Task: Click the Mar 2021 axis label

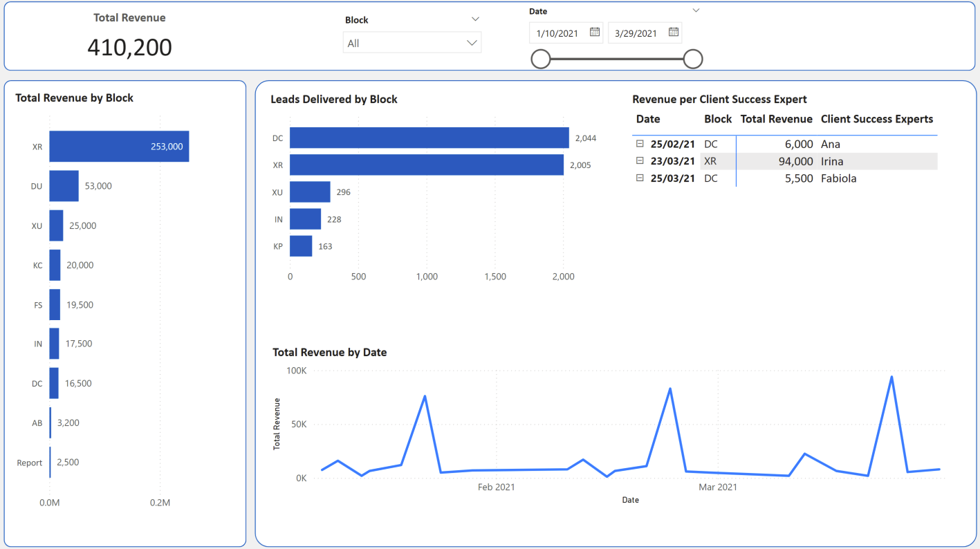Action: point(718,487)
